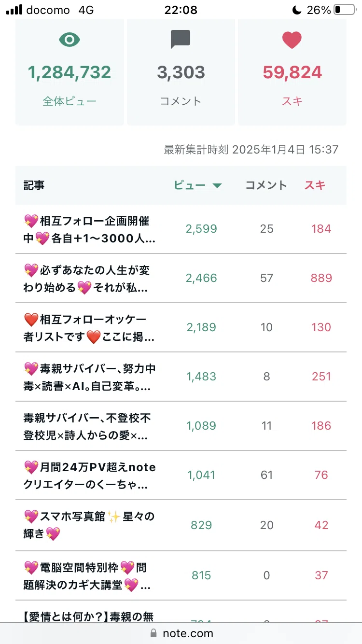Open article 月間24万PV超えnoteクリエイター
Viewport: 362px width, 644px height.
click(90, 476)
